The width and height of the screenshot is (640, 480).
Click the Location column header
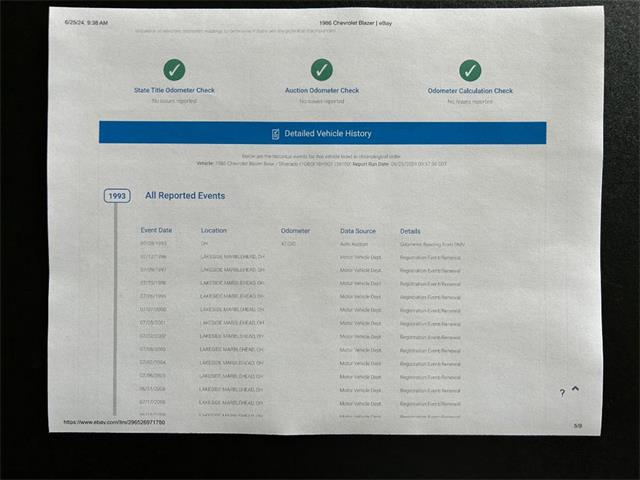[213, 231]
